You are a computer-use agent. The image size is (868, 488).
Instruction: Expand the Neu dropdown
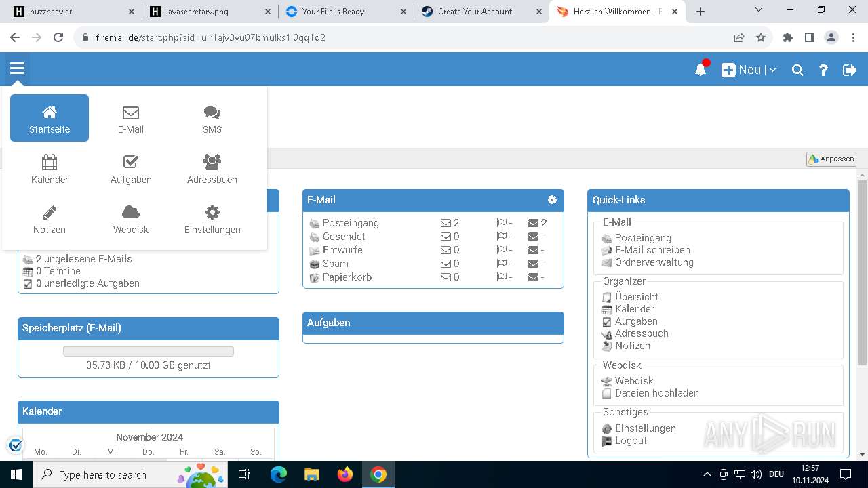click(x=749, y=70)
